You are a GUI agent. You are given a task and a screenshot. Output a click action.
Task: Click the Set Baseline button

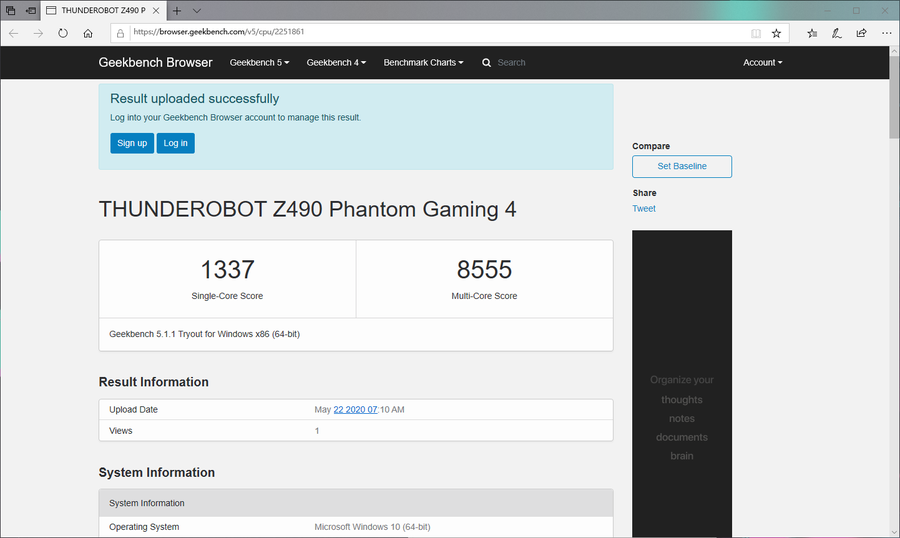coord(681,166)
